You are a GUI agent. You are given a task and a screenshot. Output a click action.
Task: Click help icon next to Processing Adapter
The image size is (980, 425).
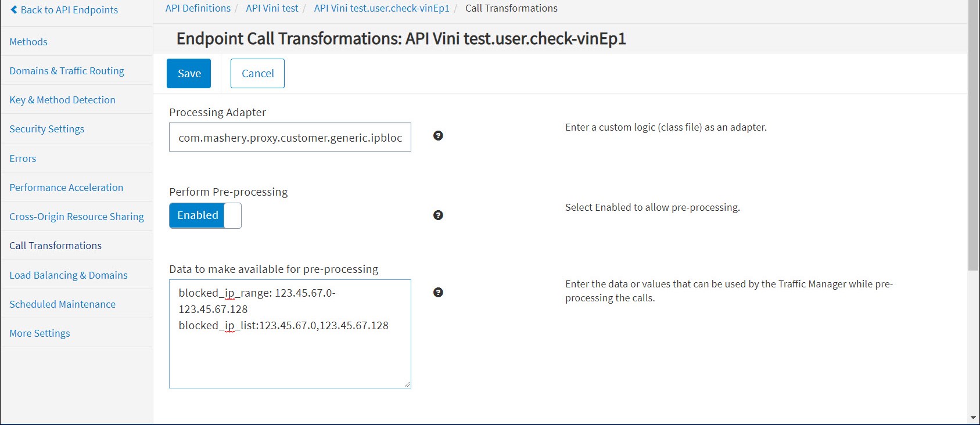tap(438, 136)
